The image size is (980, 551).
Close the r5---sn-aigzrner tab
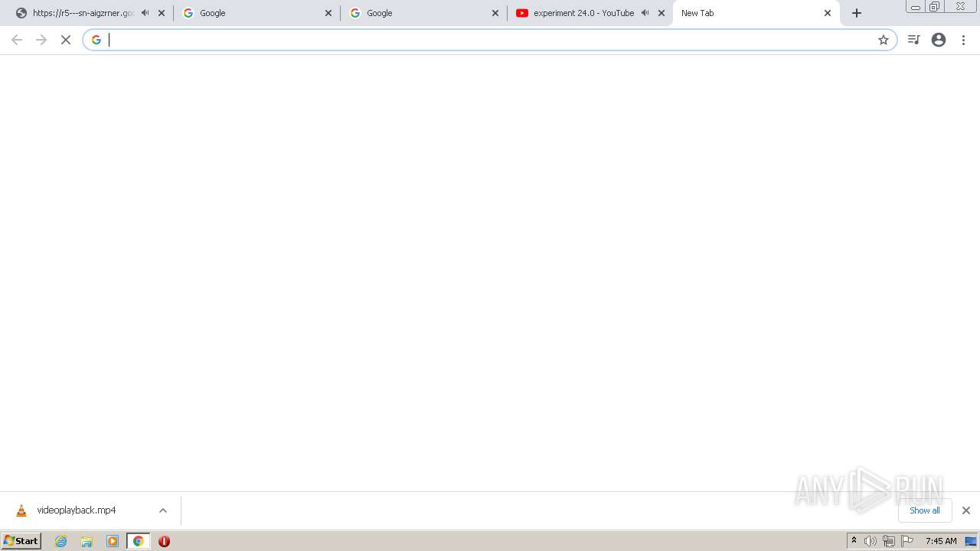pyautogui.click(x=162, y=13)
